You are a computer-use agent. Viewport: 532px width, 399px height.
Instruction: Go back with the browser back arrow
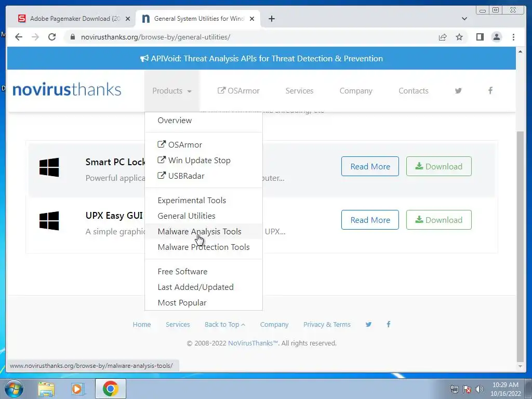[19, 37]
